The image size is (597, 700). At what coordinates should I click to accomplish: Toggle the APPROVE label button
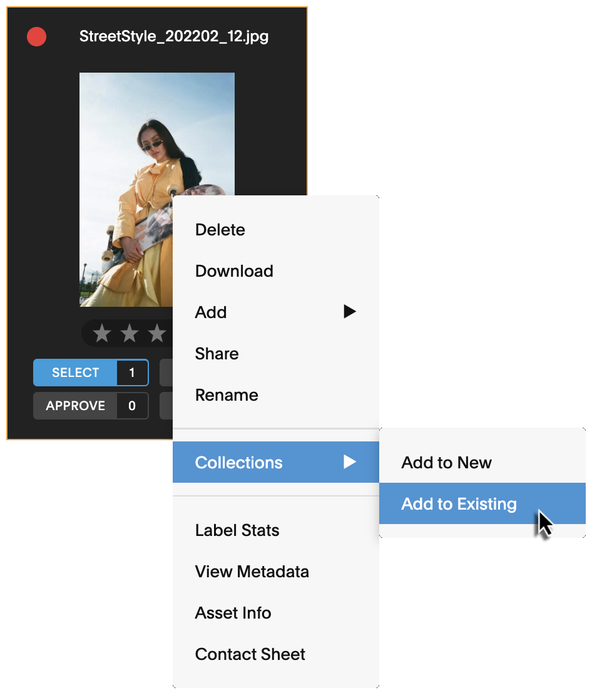click(x=75, y=405)
